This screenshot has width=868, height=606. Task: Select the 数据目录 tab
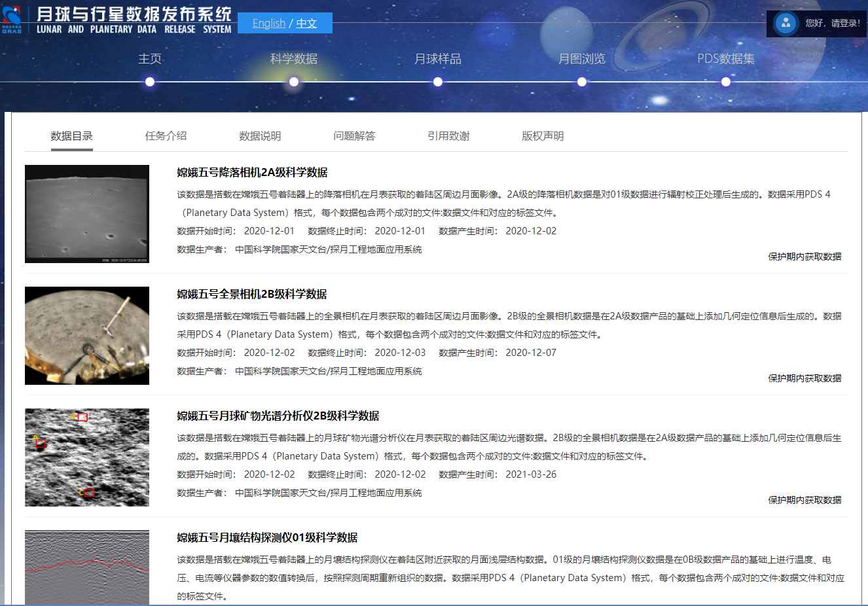click(x=72, y=136)
